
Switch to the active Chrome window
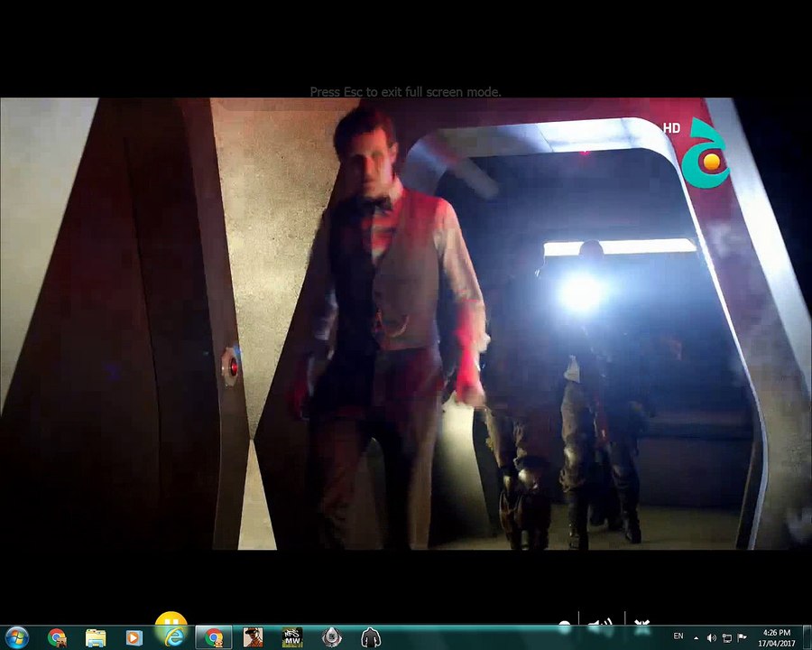click(213, 637)
